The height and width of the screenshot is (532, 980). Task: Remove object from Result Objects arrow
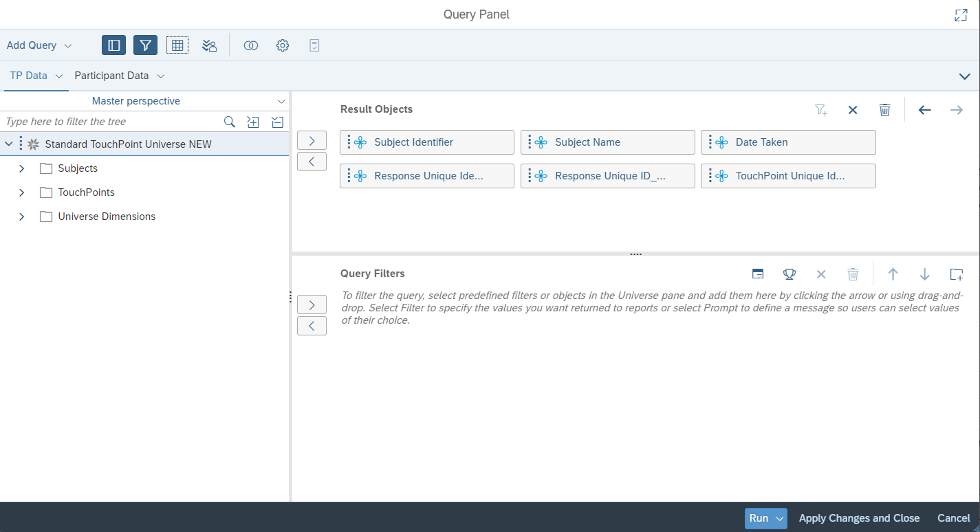pyautogui.click(x=312, y=162)
